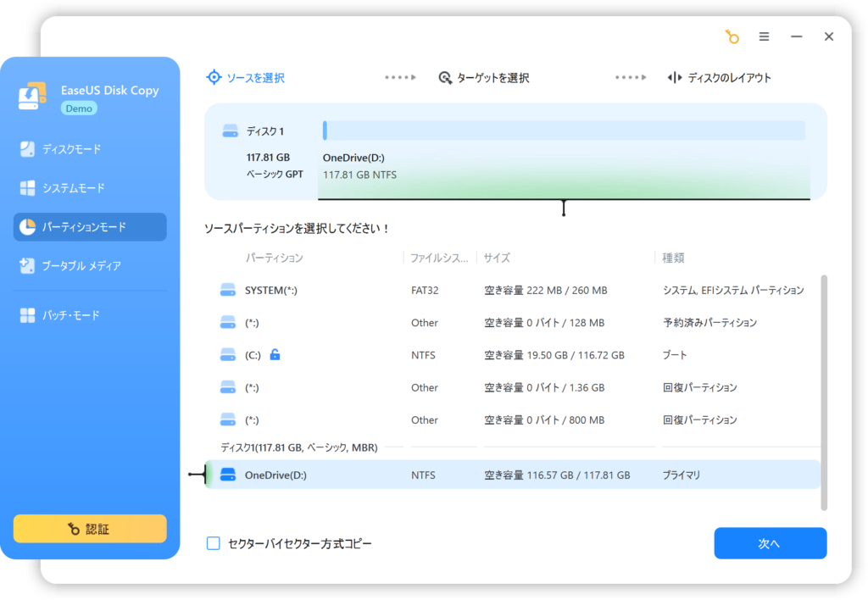
Task: Click the ターゲットを選択 magnifier icon
Action: 445,78
